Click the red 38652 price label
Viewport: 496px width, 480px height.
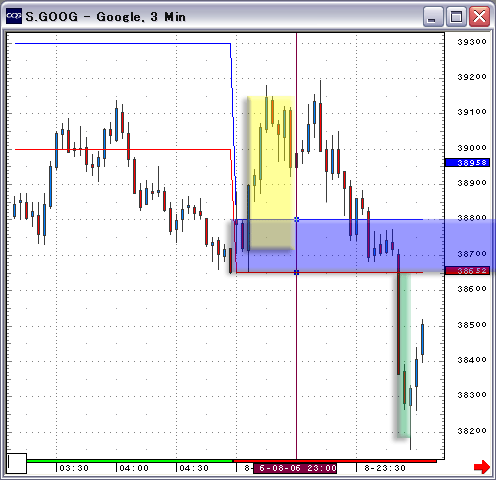[x=468, y=271]
